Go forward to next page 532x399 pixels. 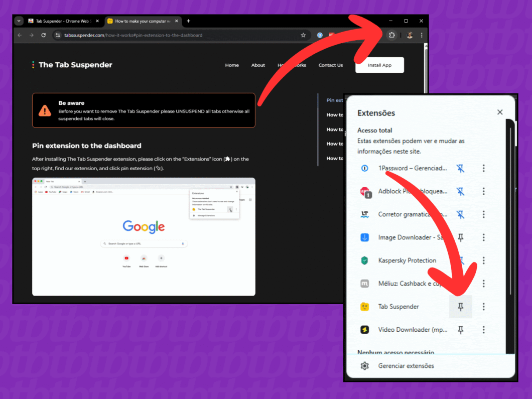(32, 35)
